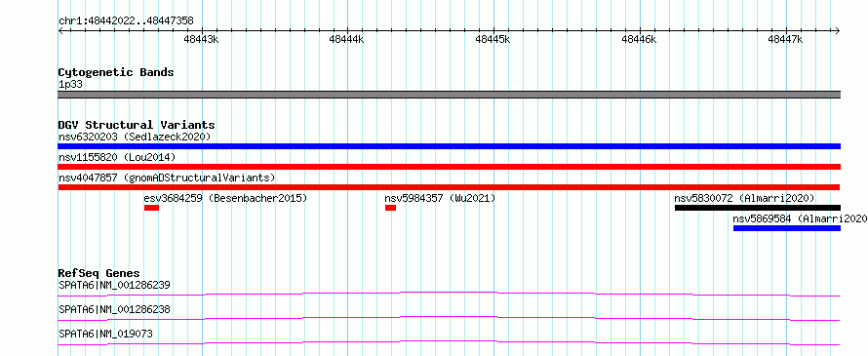Select the small red esv3684259 variant bar
Screen dimensions: 868x356
[151, 208]
